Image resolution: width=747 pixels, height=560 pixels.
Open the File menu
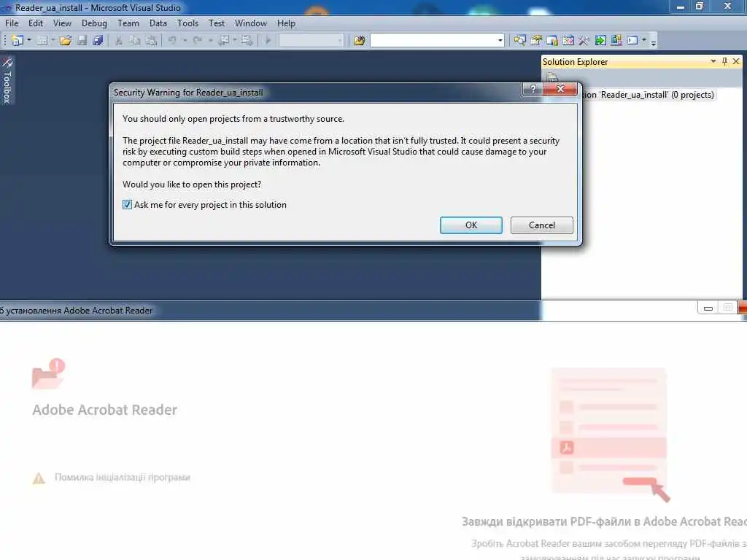pos(12,23)
